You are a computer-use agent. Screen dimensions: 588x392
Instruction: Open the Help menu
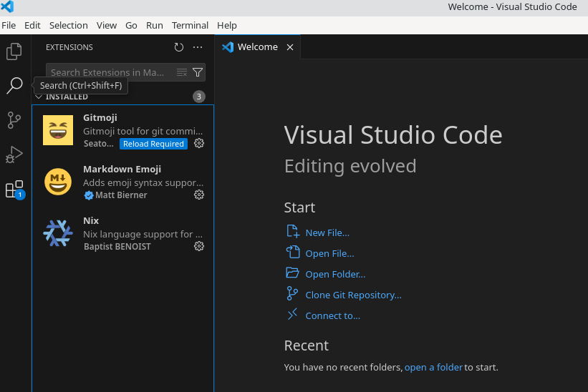point(227,26)
